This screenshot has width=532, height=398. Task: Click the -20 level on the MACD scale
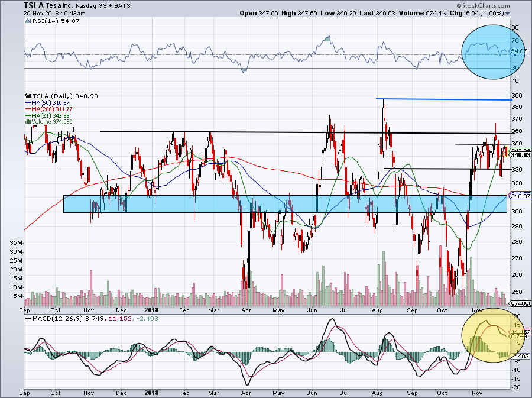[516, 387]
